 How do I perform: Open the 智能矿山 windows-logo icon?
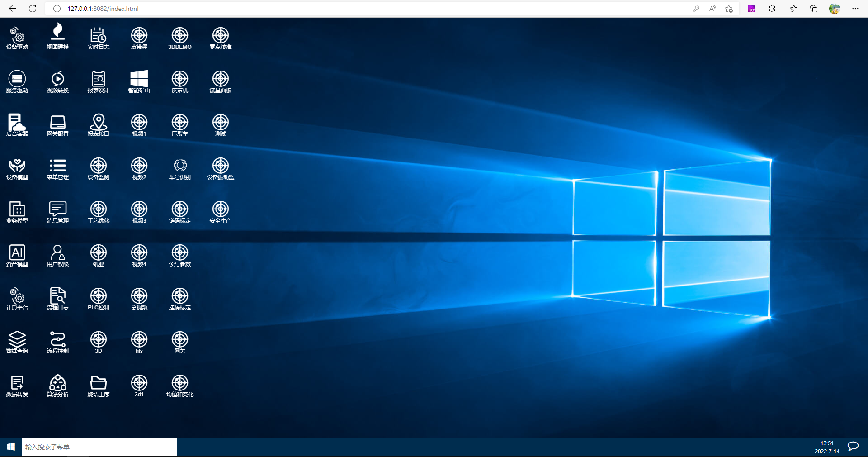[x=139, y=81]
